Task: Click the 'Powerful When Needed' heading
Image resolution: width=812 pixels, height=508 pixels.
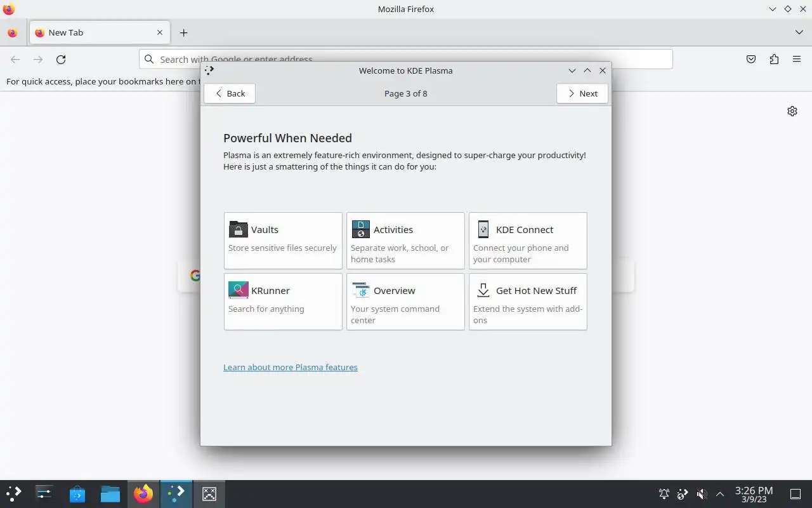Action: 287,138
